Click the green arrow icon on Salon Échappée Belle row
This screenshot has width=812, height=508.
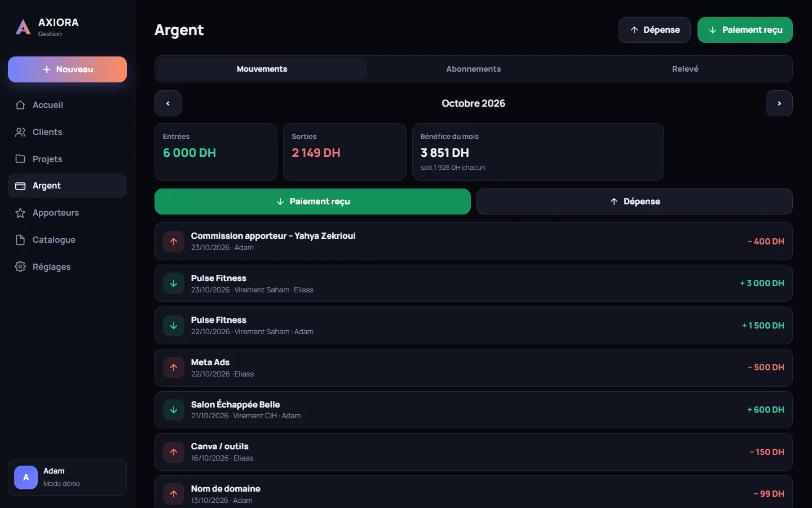[x=174, y=410]
